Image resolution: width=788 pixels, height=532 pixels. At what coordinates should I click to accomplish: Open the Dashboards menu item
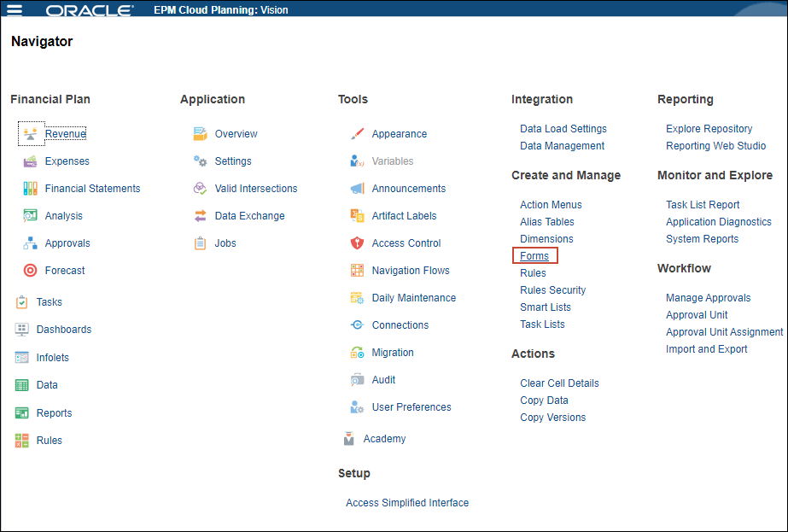coord(63,330)
